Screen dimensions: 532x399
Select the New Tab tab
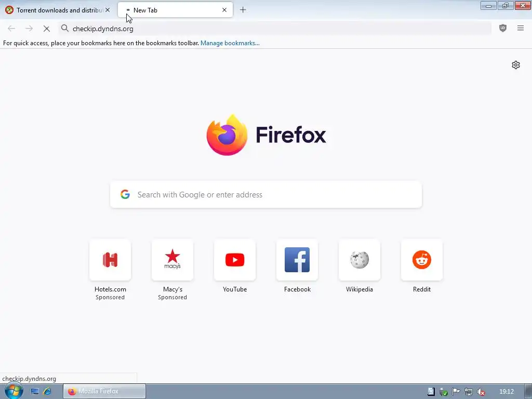(175, 10)
